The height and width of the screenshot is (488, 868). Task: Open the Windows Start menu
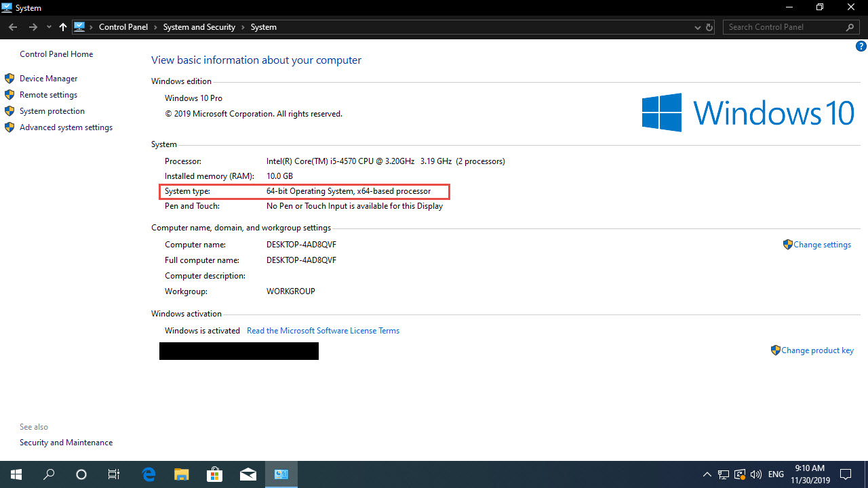pyautogui.click(x=16, y=474)
